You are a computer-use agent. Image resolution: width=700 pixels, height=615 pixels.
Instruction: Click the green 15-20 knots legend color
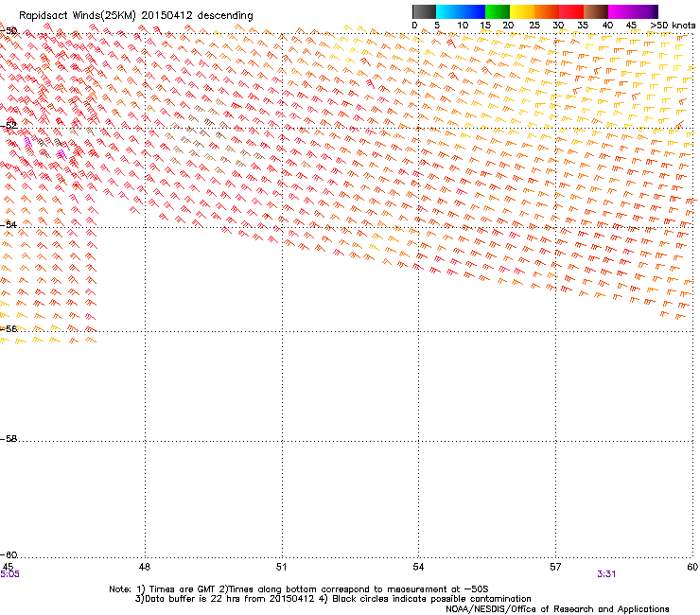coord(498,11)
